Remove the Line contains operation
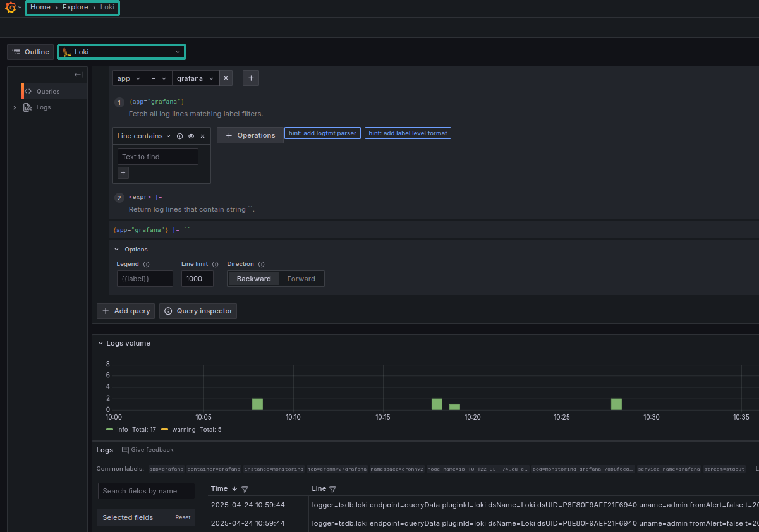 pos(203,136)
